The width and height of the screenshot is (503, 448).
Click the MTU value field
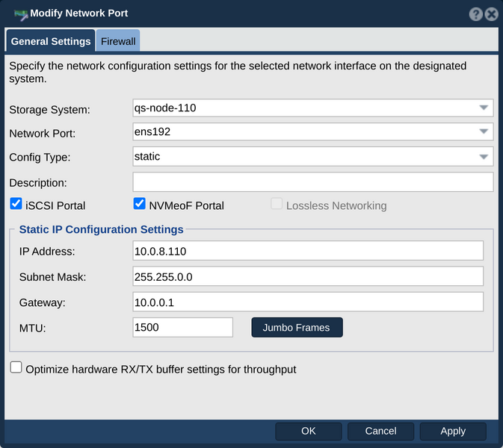coord(183,328)
